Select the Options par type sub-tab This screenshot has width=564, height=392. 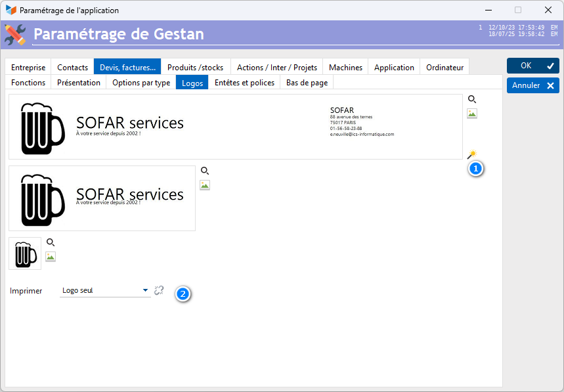point(141,83)
